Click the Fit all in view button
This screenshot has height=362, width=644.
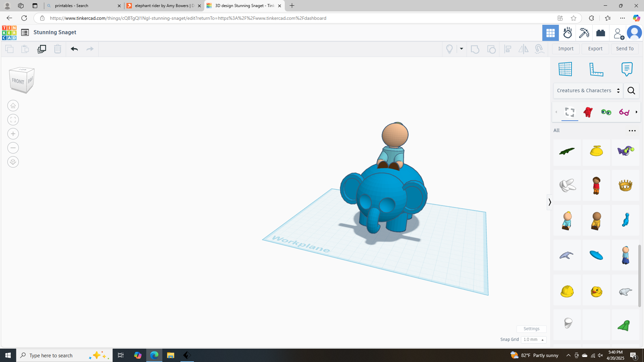click(x=13, y=120)
